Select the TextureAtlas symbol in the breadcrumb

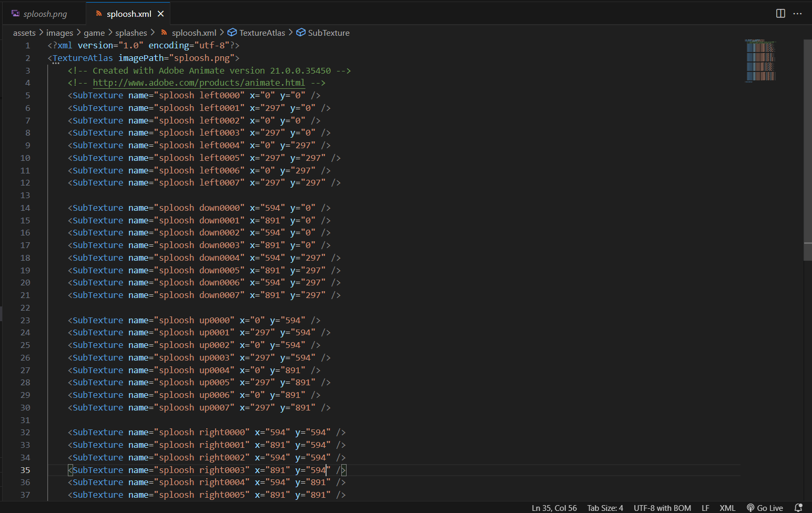click(261, 33)
